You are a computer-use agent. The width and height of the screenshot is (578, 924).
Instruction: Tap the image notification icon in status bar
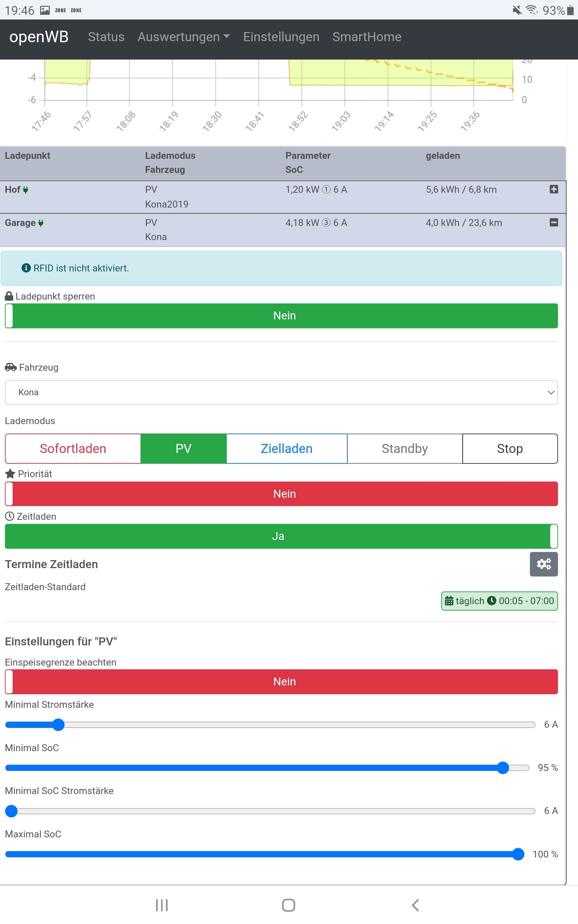[45, 10]
